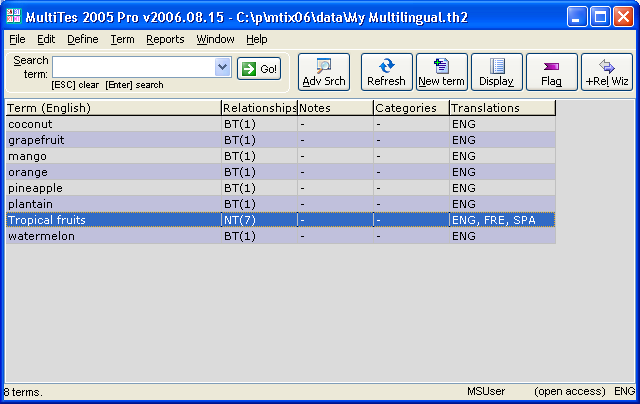Click MSUser in the status bar
The image size is (640, 404).
[x=486, y=391]
